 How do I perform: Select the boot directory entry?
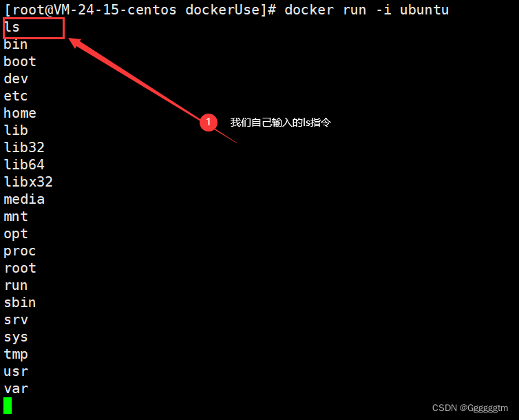20,61
